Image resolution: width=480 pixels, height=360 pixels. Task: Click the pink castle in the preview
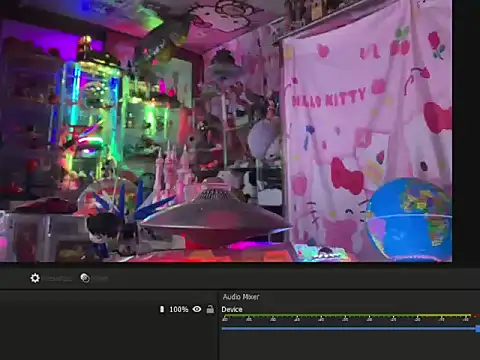[173, 173]
